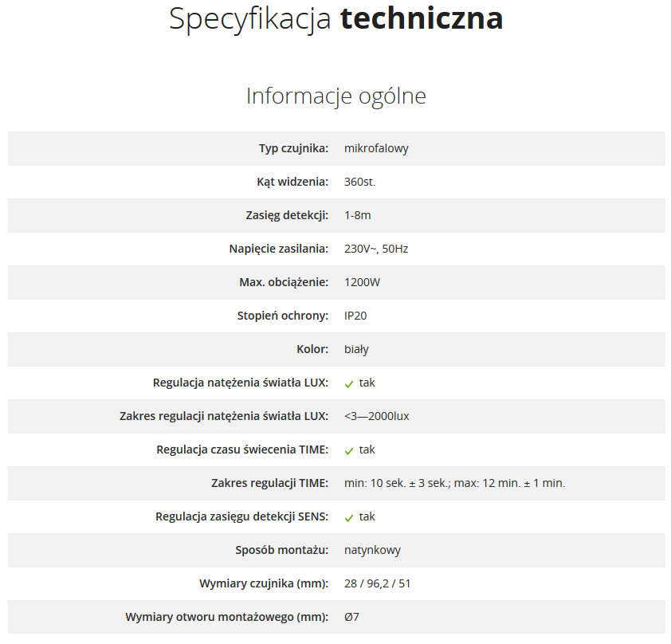Click the 1200W load value
This screenshot has width=671, height=644.
pos(362,282)
